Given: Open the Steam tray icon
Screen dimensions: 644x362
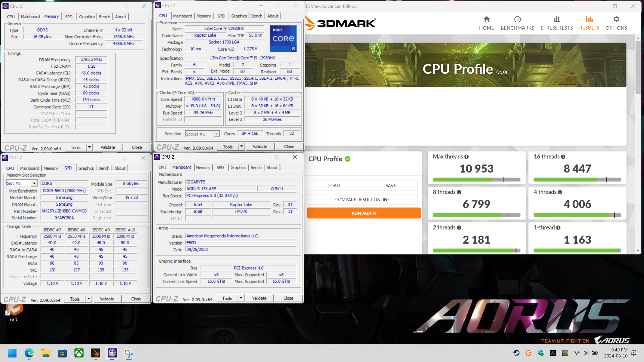Looking at the screenshot, I should point(516,353).
